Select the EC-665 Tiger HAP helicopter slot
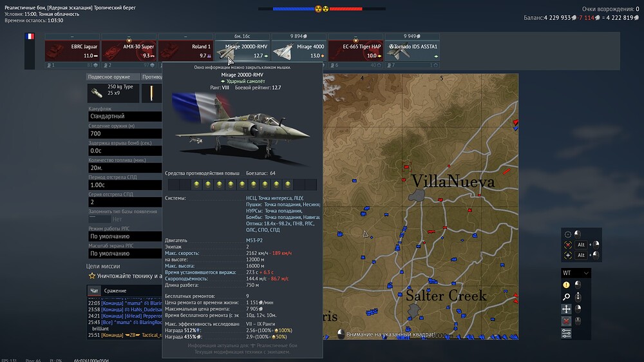644x362 pixels. tap(355, 51)
